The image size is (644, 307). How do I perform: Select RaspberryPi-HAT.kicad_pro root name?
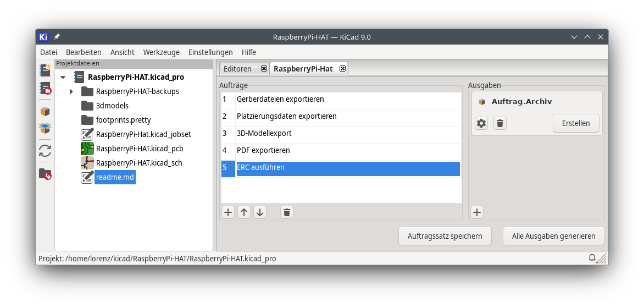tap(136, 77)
